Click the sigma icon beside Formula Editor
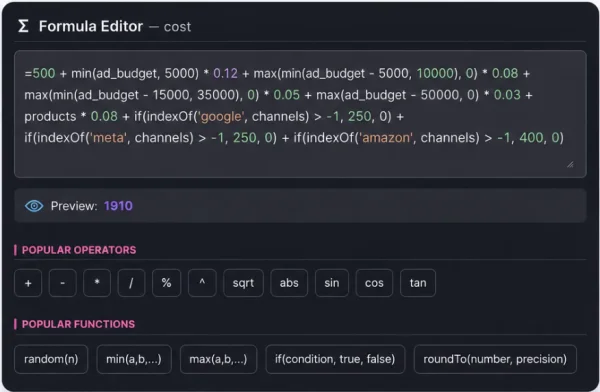600x392 pixels. [23, 26]
